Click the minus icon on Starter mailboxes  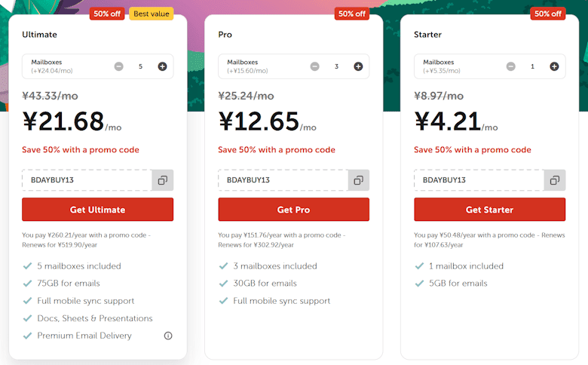[x=511, y=66]
